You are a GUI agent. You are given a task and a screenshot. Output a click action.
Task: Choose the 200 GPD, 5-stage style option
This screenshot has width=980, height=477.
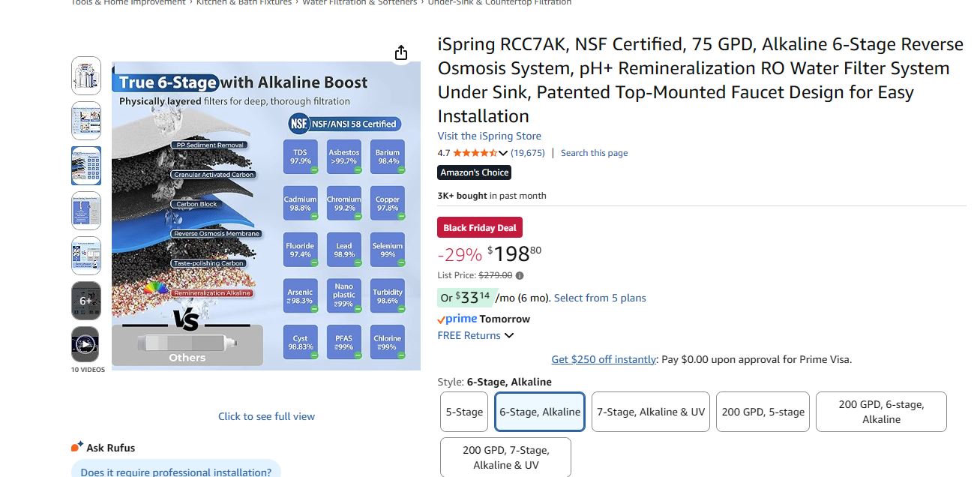763,412
